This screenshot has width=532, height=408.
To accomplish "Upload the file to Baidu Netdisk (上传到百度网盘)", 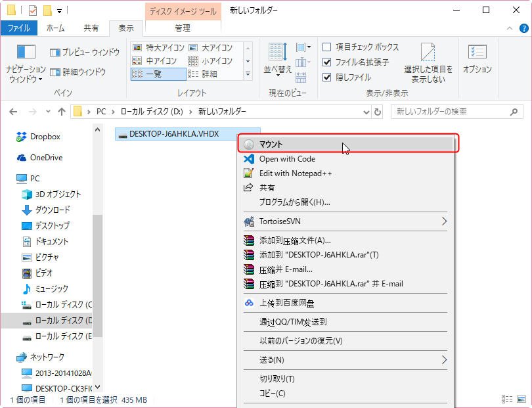I will point(287,304).
